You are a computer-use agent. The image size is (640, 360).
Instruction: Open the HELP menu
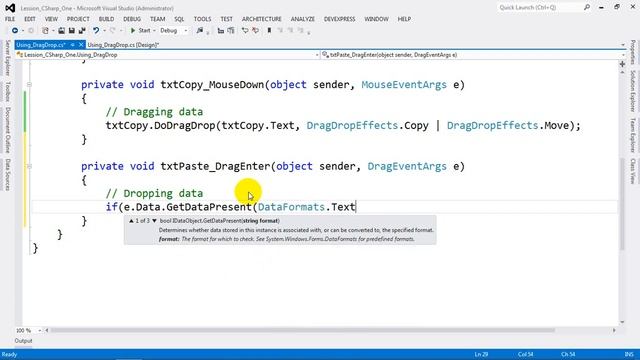tap(404, 19)
